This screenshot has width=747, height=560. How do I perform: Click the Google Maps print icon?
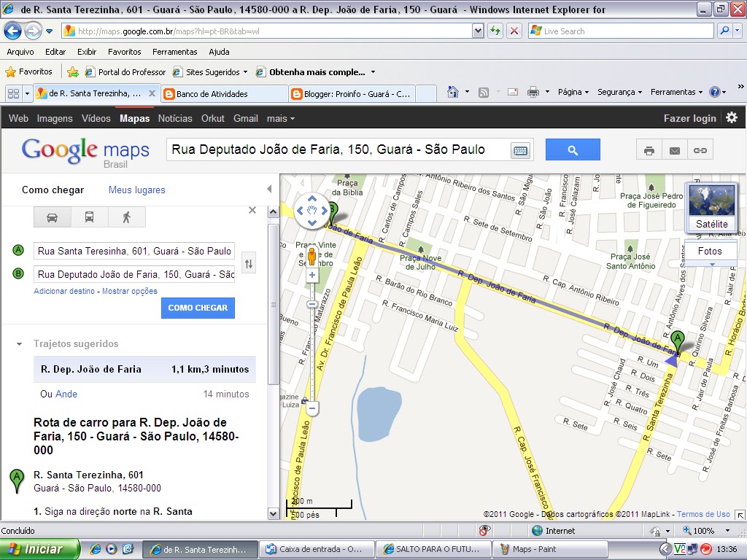click(x=649, y=150)
